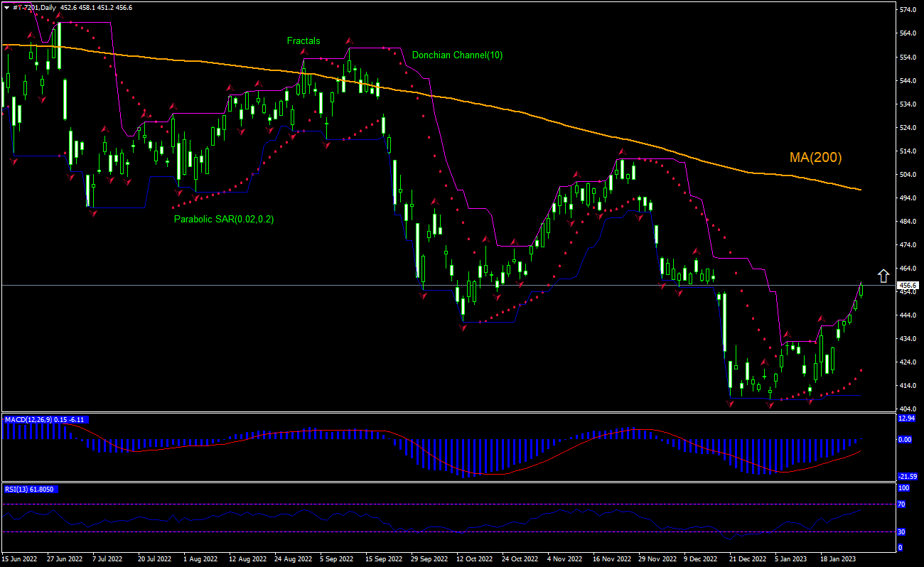Click the 574.0 price scale label
The width and height of the screenshot is (924, 567).
(x=908, y=11)
